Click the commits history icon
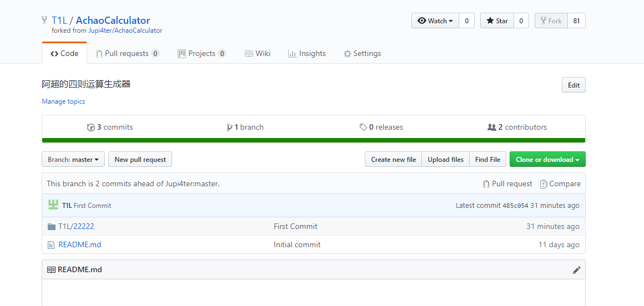The image size is (644, 306). click(91, 127)
